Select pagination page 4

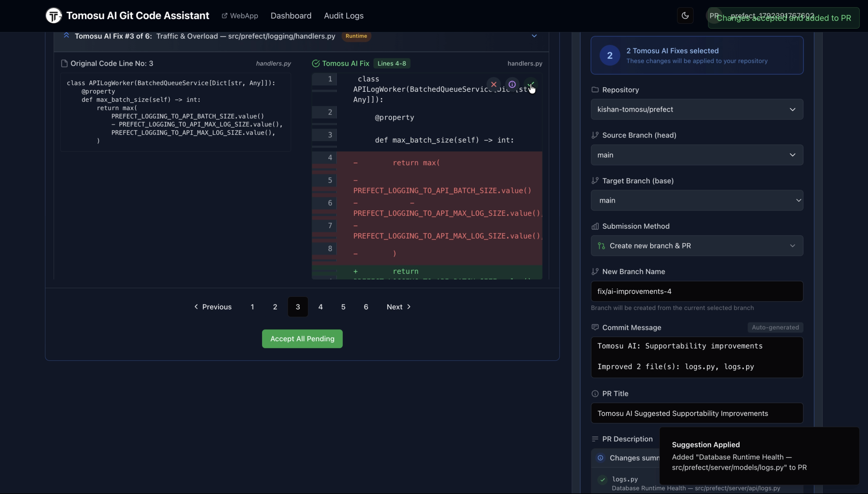pyautogui.click(x=320, y=307)
